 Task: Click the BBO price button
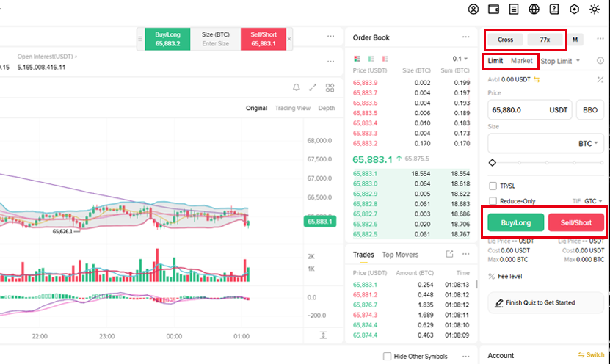click(589, 109)
